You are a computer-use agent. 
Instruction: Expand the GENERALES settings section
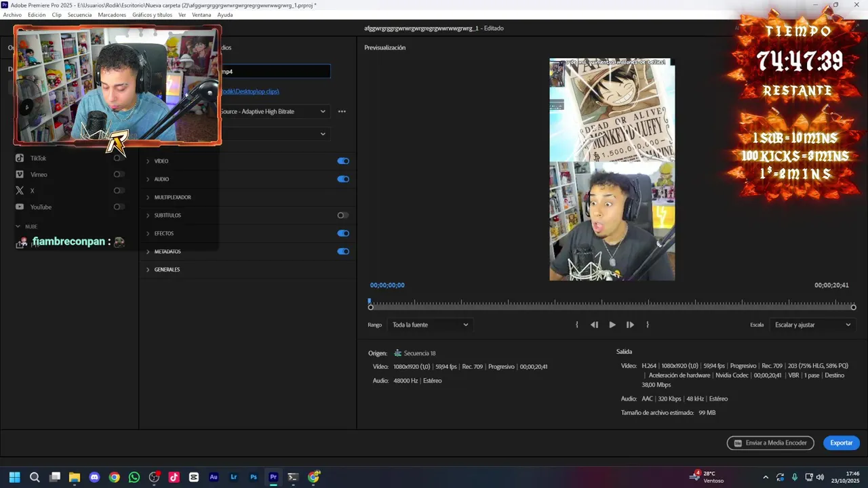tap(148, 270)
